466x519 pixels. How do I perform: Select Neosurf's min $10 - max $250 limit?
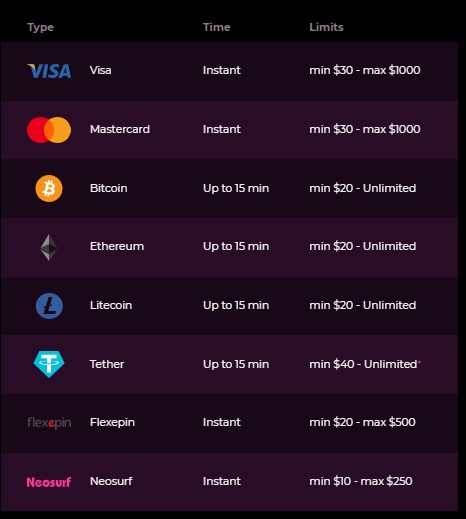click(x=361, y=481)
